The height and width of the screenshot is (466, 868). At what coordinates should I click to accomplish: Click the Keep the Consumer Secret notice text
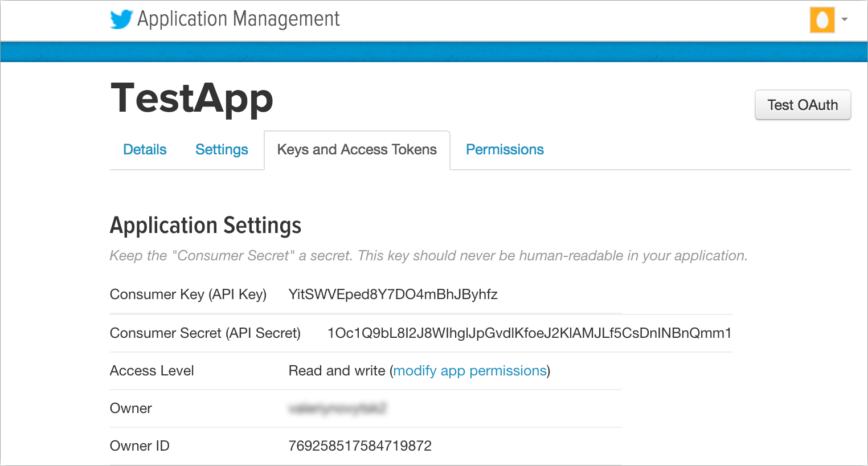(428, 256)
